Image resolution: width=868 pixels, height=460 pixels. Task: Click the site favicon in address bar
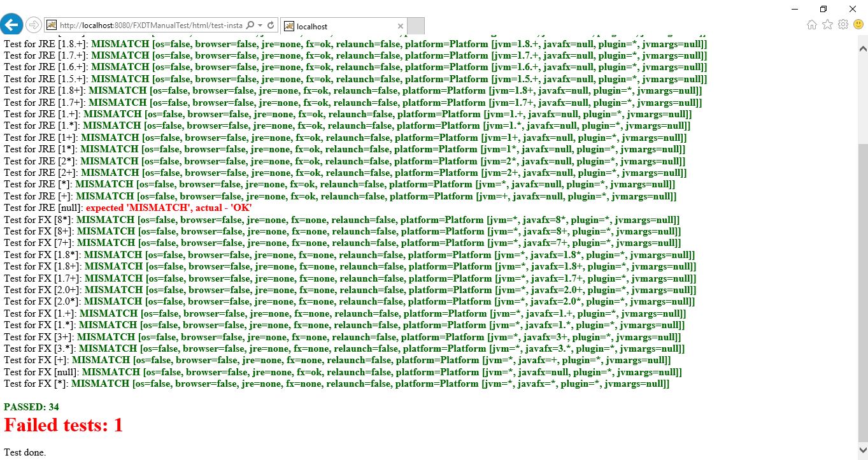52,25
